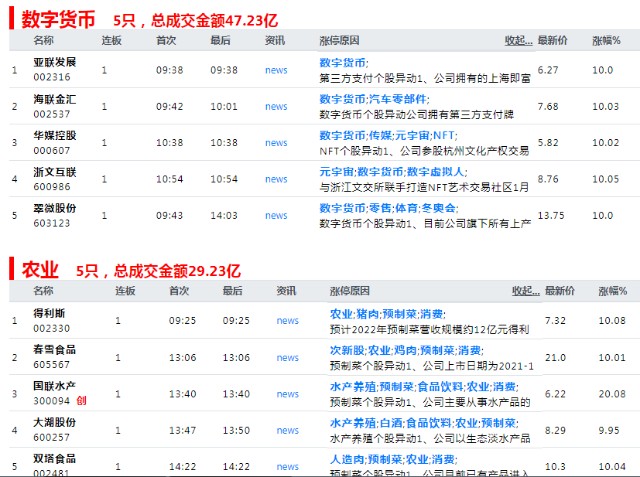Click stock code 600986
This screenshot has width=640, height=477.
pos(52,187)
